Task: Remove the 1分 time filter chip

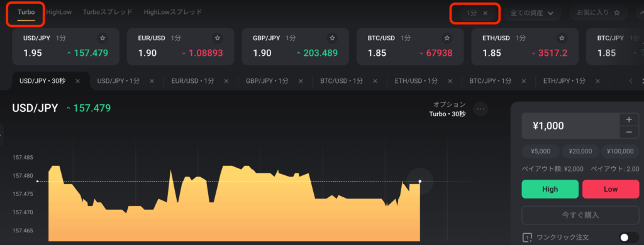Action: [x=485, y=13]
